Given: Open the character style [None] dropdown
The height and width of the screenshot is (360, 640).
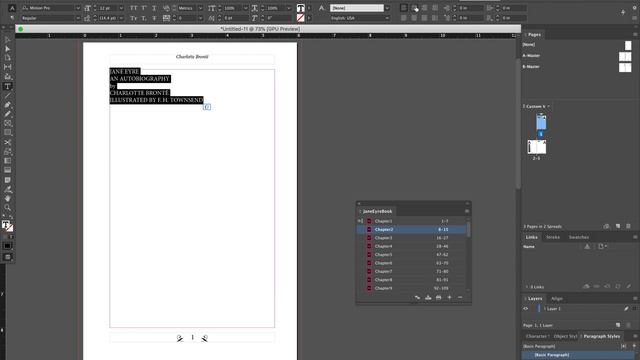Looking at the screenshot, I should (387, 8).
